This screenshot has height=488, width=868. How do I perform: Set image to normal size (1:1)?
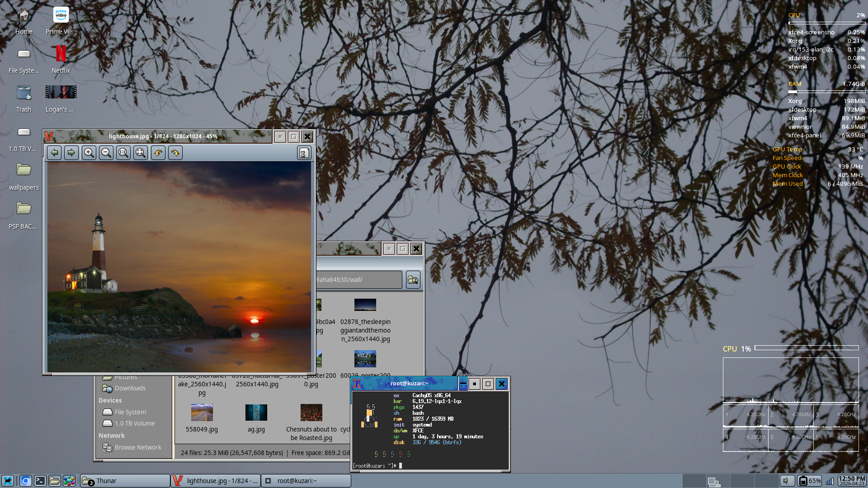pyautogui.click(x=123, y=153)
